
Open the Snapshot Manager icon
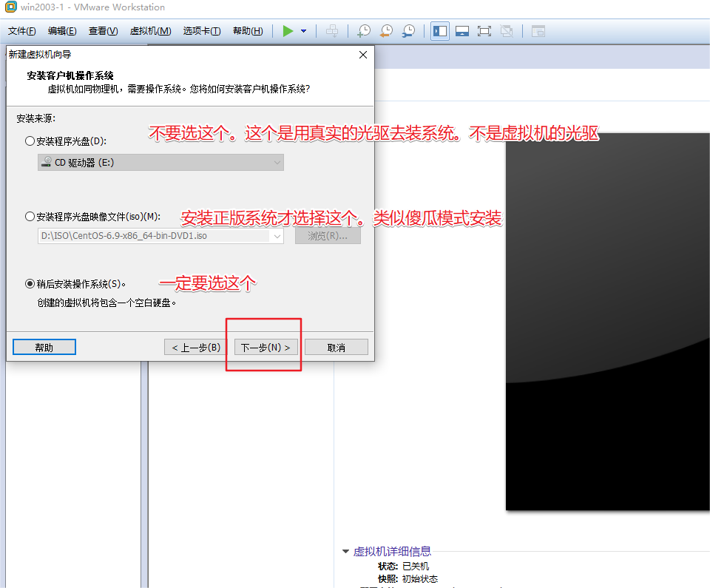coord(408,31)
